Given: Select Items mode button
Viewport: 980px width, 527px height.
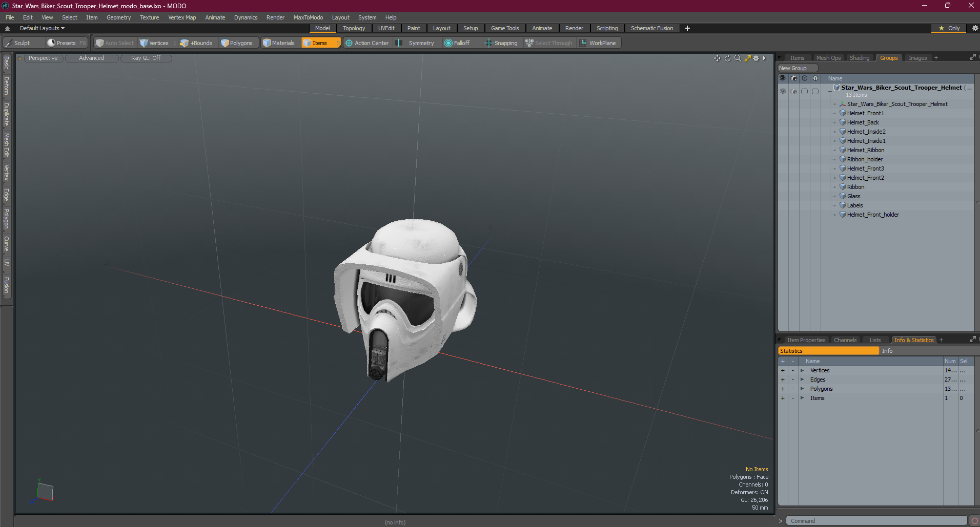Looking at the screenshot, I should click(x=321, y=43).
